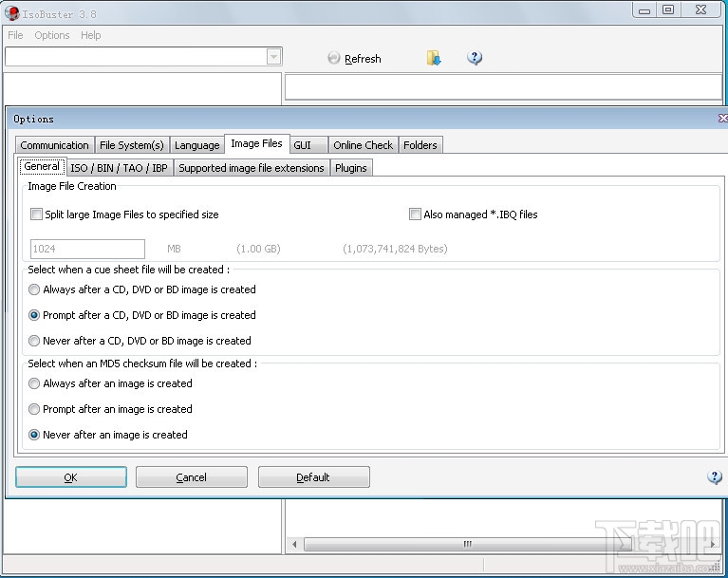Click the left arrow of horizontal scrollbar
Image resolution: width=728 pixels, height=578 pixels.
pyautogui.click(x=294, y=544)
